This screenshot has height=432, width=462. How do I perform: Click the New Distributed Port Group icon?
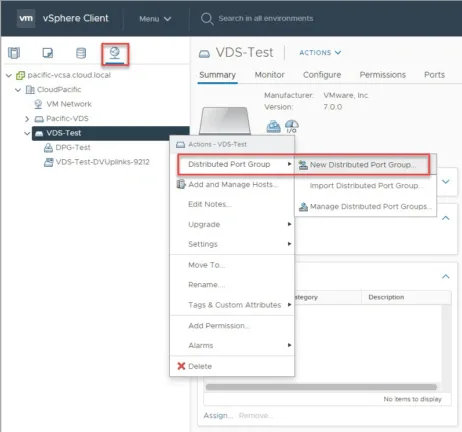(x=303, y=165)
